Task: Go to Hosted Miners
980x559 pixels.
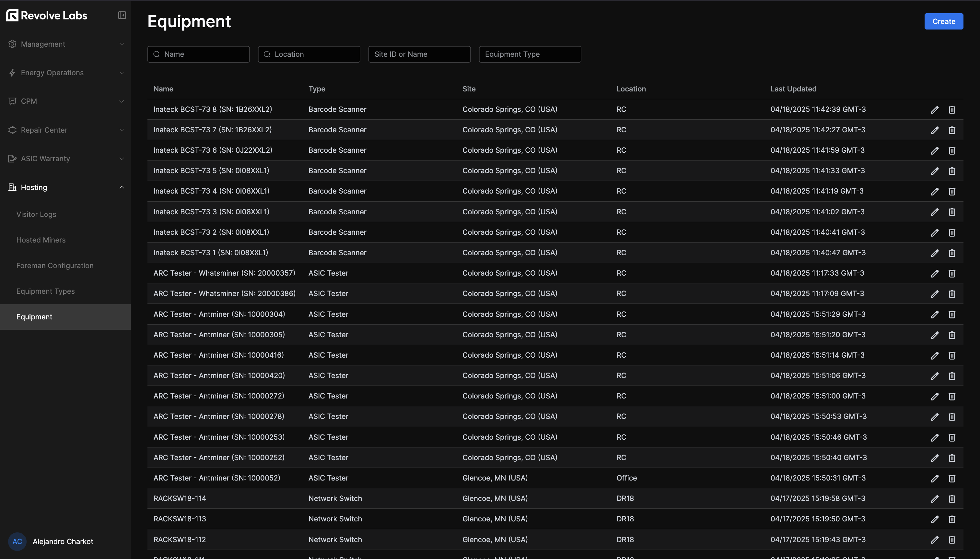Action: (x=41, y=240)
